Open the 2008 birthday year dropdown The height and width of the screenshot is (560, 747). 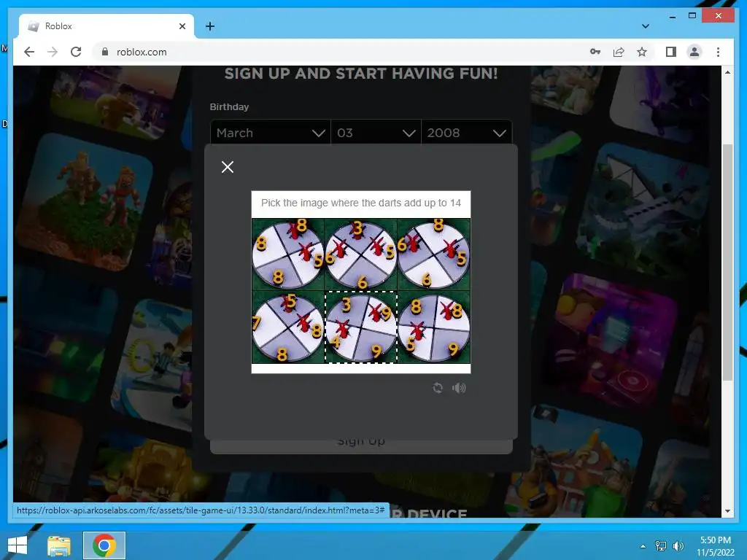pyautogui.click(x=466, y=133)
